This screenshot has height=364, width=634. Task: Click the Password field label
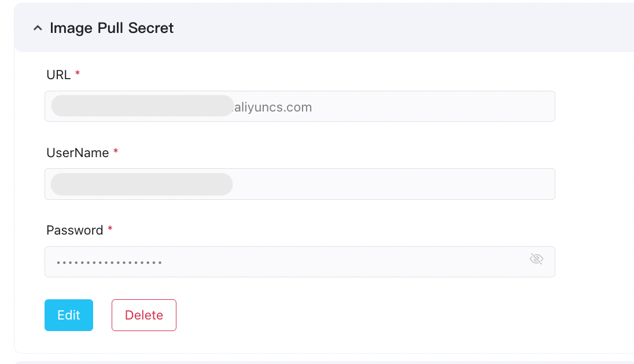(x=75, y=230)
